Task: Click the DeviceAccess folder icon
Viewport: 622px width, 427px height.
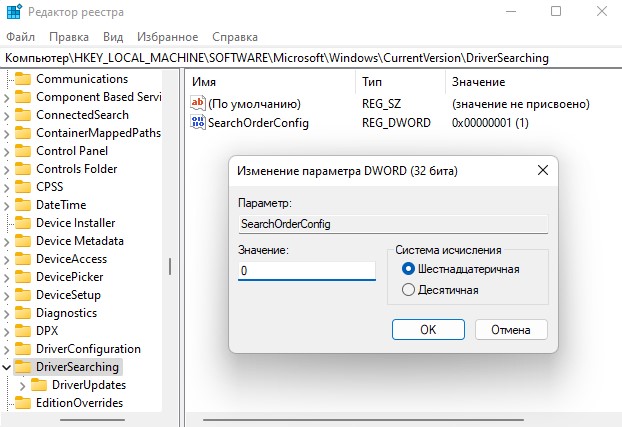Action: click(x=23, y=259)
